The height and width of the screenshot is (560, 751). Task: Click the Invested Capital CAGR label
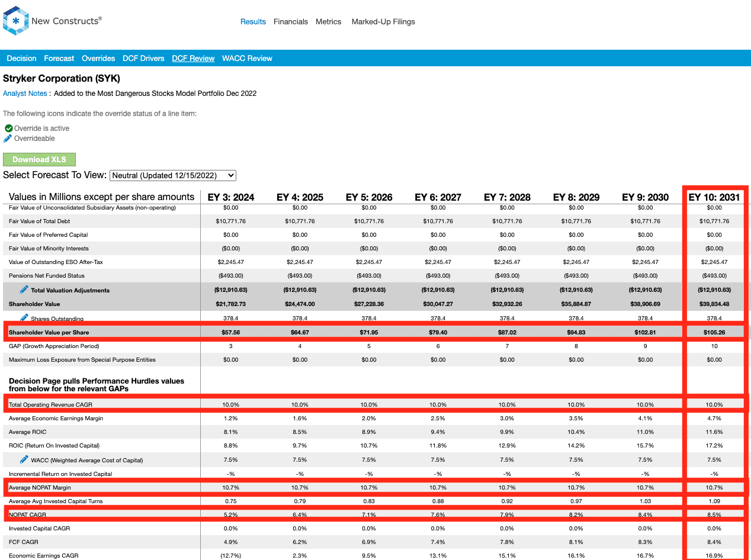pyautogui.click(x=39, y=528)
